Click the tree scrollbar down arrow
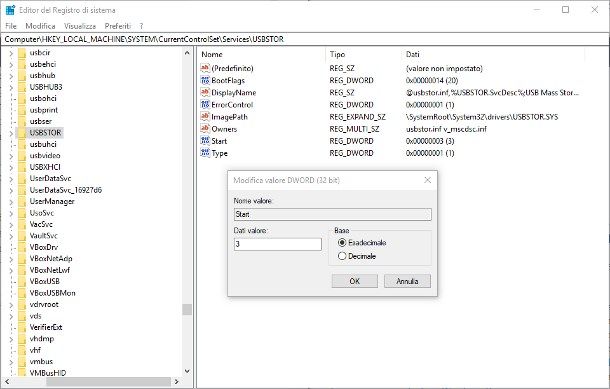 (187, 371)
